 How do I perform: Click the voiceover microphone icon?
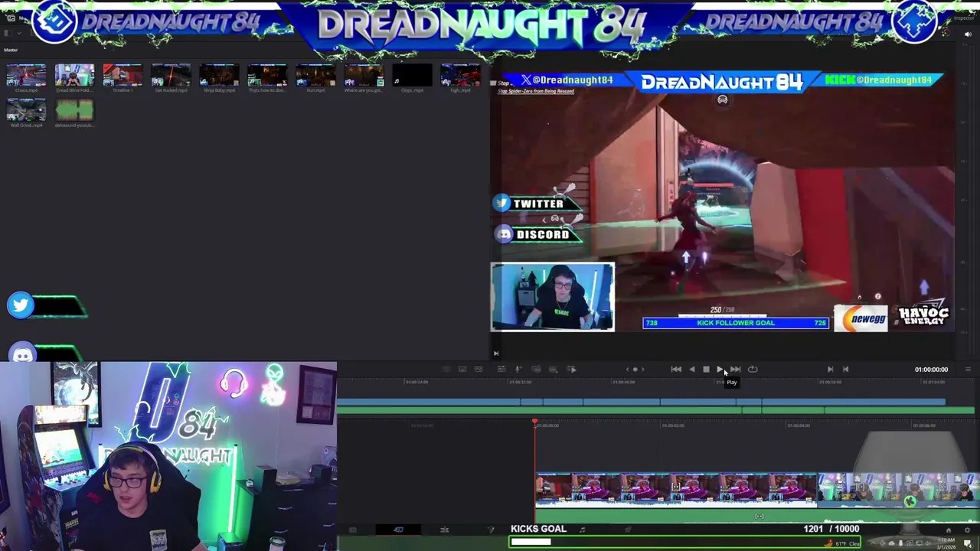tap(518, 369)
